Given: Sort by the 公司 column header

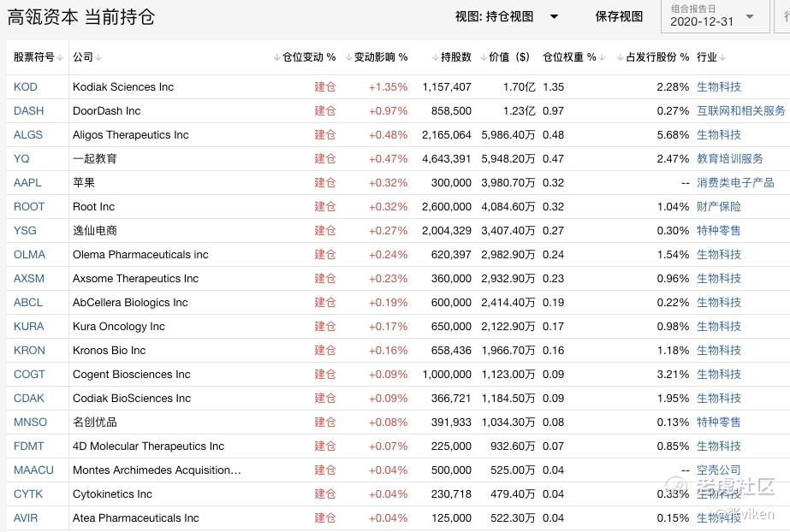Looking at the screenshot, I should [87, 56].
